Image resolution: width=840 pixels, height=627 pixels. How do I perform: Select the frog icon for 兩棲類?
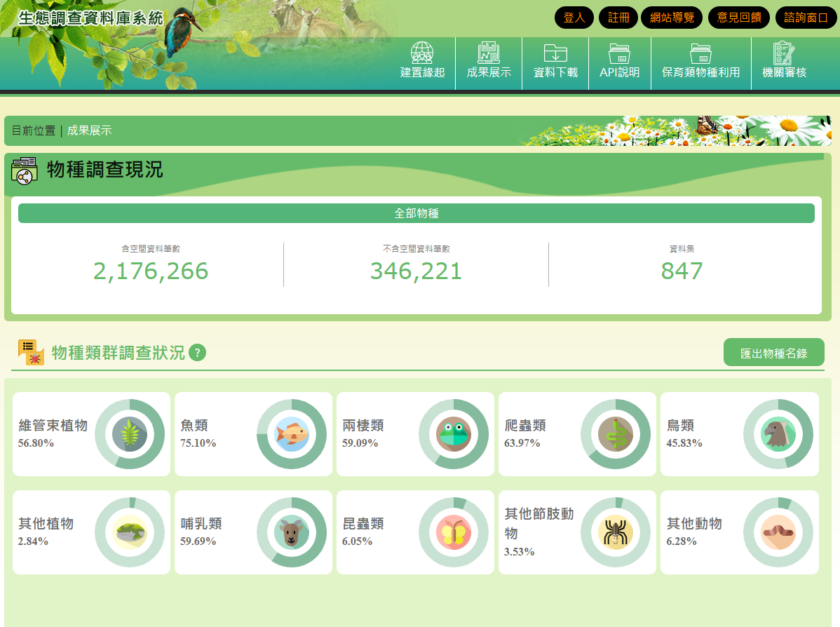(x=454, y=434)
